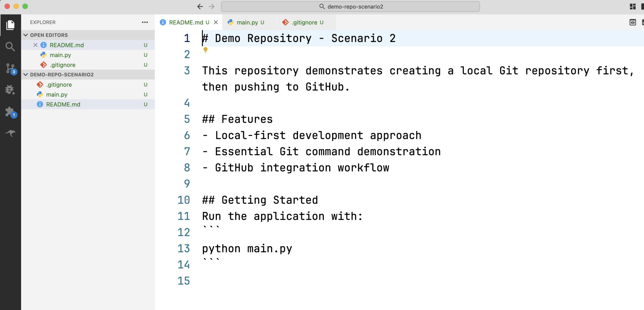
Task: Click the Open Preview to the Side icon
Action: [x=632, y=22]
